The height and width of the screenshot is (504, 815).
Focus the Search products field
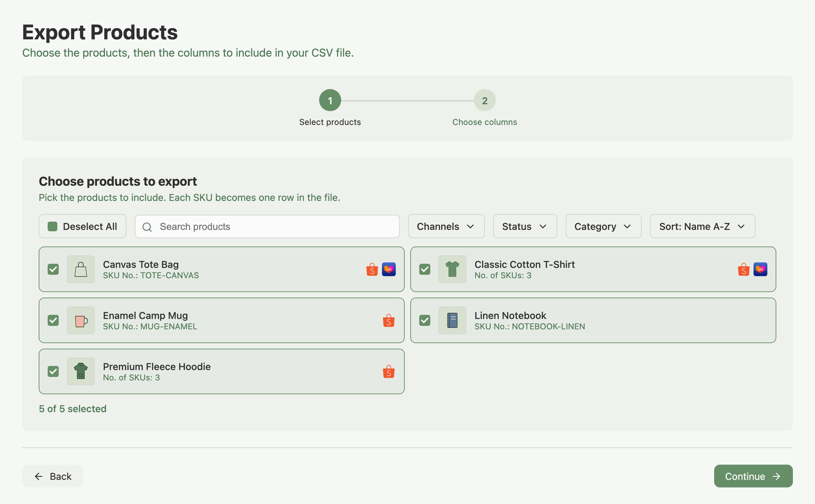click(267, 226)
